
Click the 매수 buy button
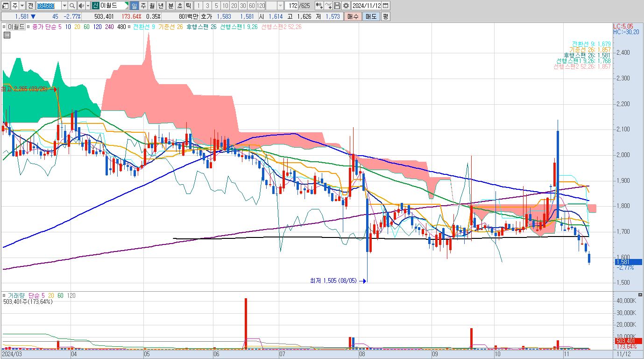(x=353, y=16)
